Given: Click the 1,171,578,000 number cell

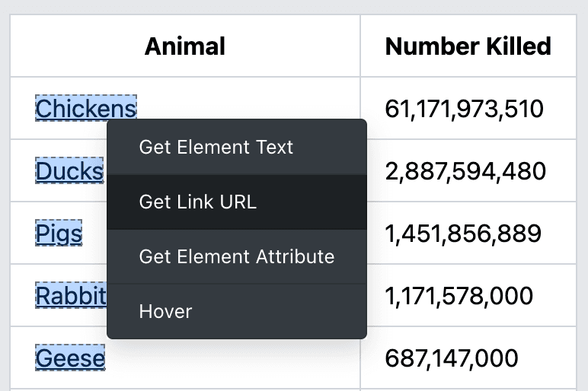Looking at the screenshot, I should pyautogui.click(x=459, y=295).
